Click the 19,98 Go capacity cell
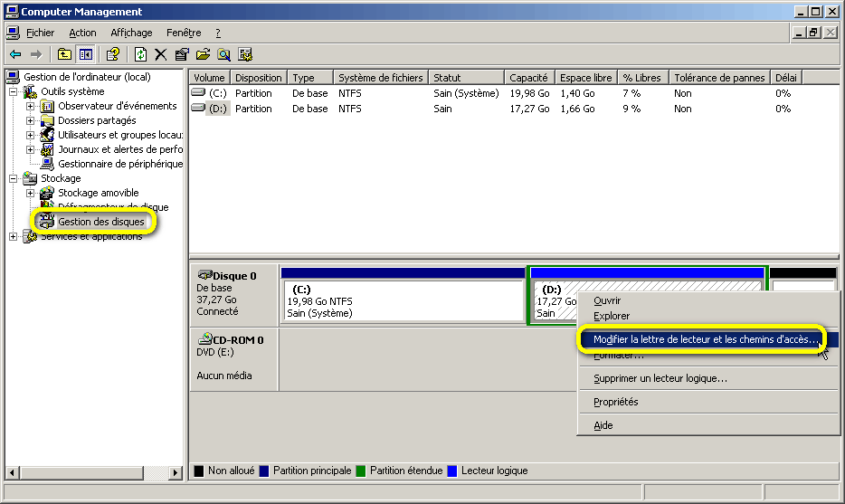Screen dimensions: 845x504 coord(530,93)
